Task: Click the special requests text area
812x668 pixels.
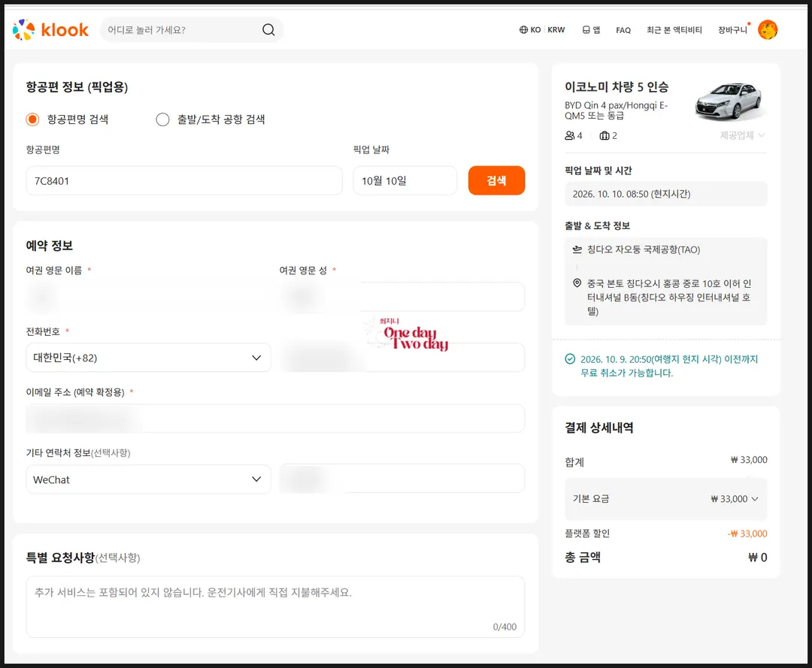Action: coord(275,606)
